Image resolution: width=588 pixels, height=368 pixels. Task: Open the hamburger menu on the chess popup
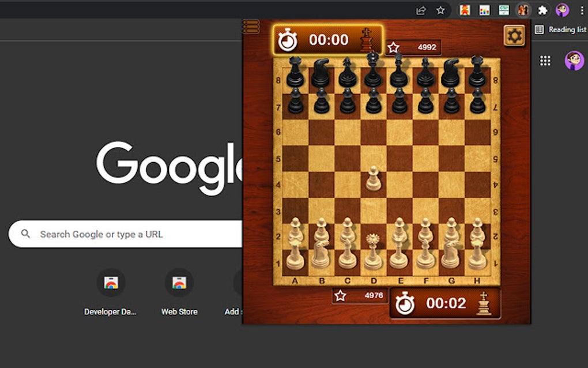(250, 25)
